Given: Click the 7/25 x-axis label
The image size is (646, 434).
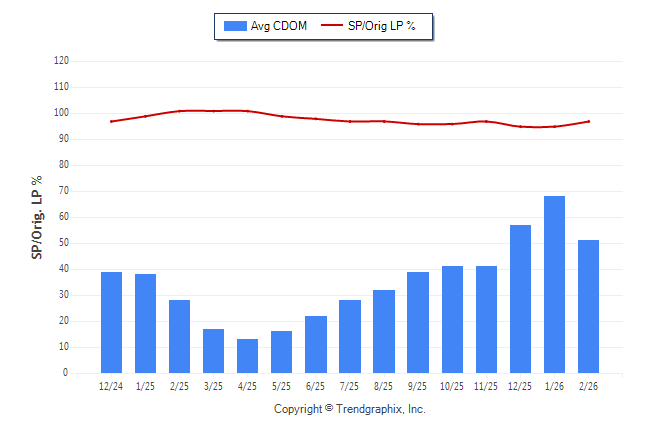Looking at the screenshot, I should (x=350, y=386).
